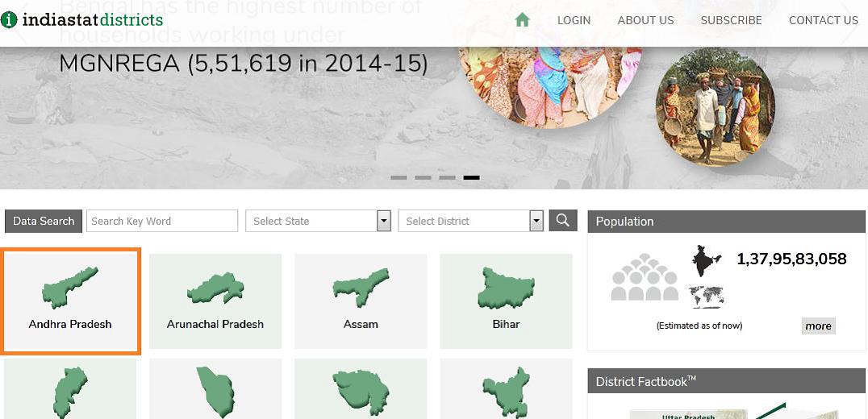
Task: Select the fourth active carousel indicator
Action: tap(471, 177)
